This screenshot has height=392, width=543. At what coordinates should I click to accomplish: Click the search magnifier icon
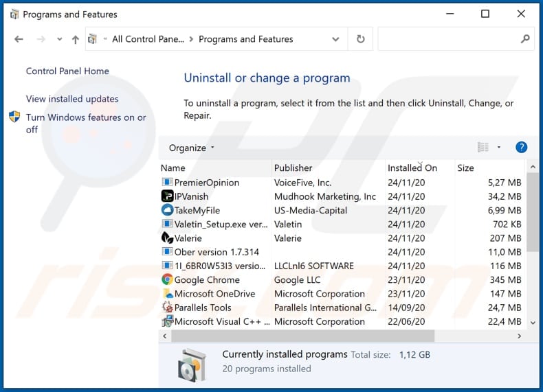(525, 38)
